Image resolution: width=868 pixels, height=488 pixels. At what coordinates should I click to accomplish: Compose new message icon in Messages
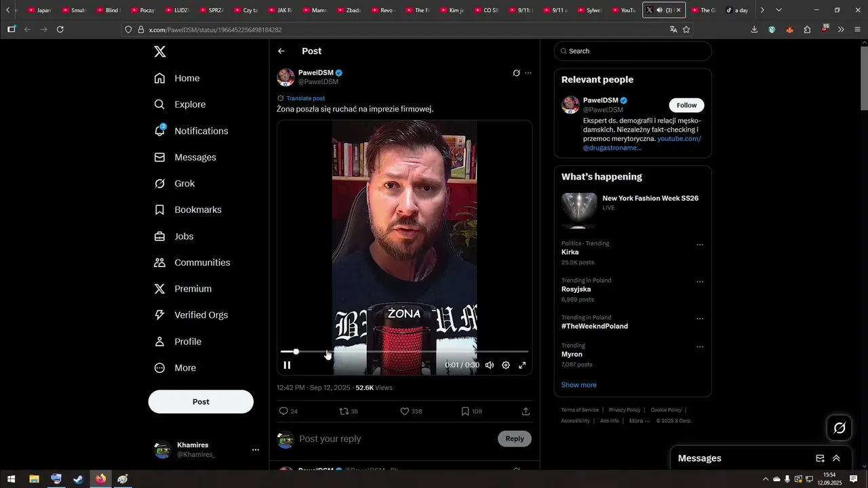820,458
